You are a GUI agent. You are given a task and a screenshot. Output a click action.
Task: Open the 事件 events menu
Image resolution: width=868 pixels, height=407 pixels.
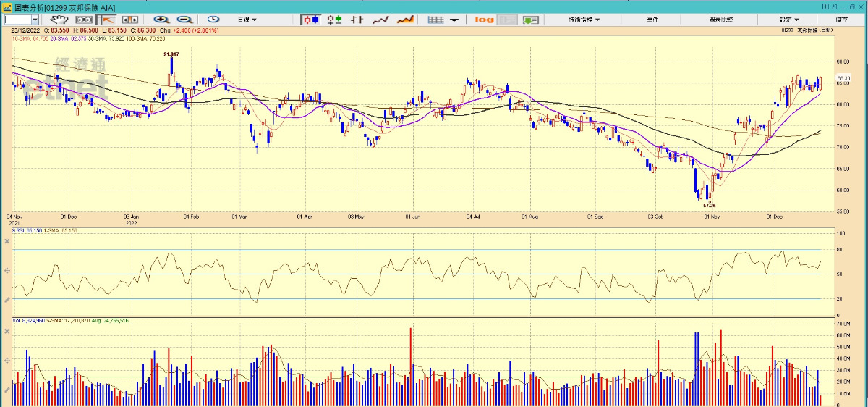652,20
